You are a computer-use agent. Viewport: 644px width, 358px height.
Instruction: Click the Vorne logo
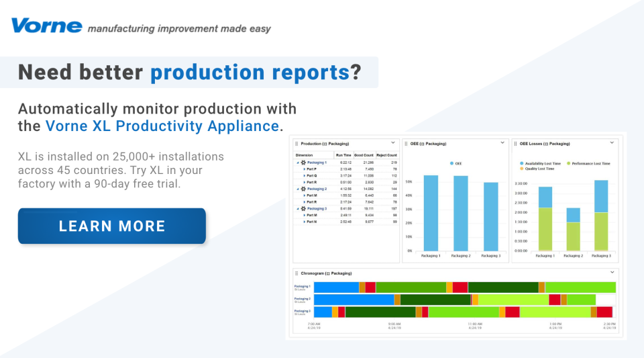(x=46, y=26)
